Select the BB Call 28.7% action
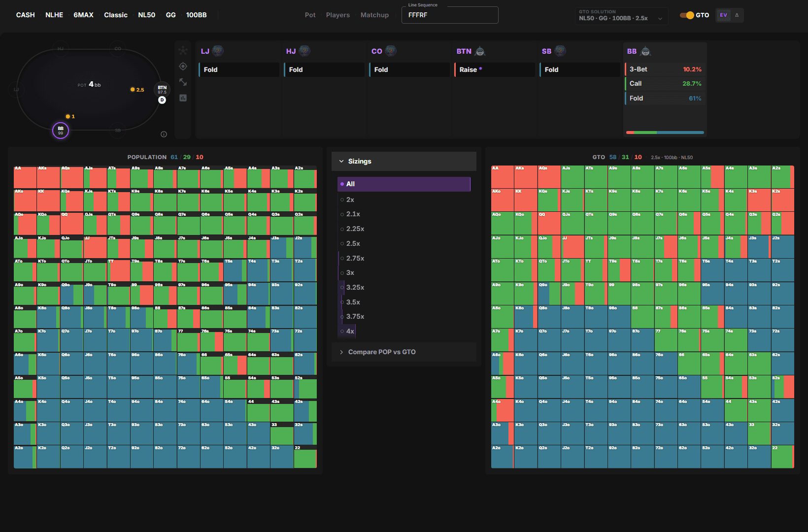 [x=665, y=84]
